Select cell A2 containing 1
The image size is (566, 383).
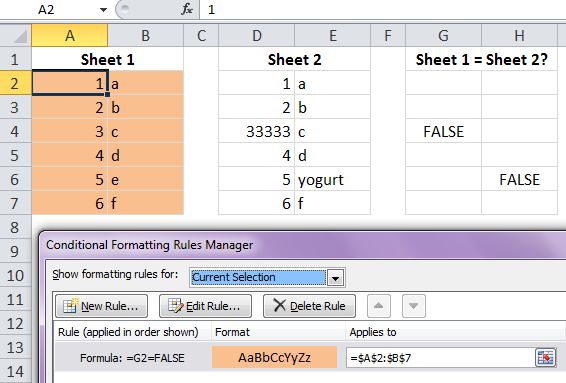(70, 83)
